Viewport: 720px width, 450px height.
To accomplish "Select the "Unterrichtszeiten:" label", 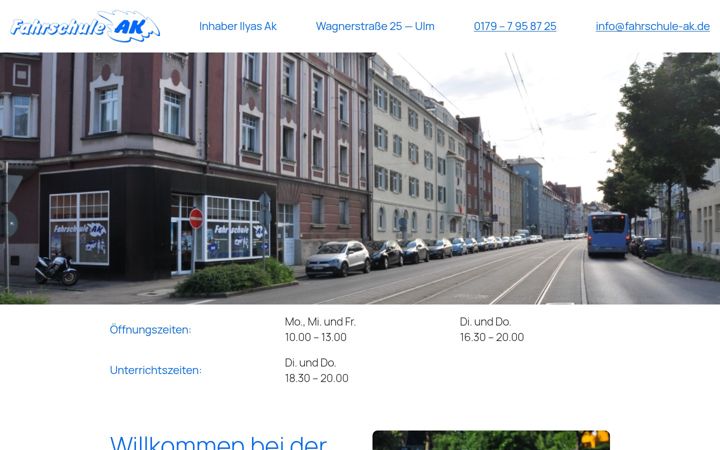I will [x=156, y=370].
